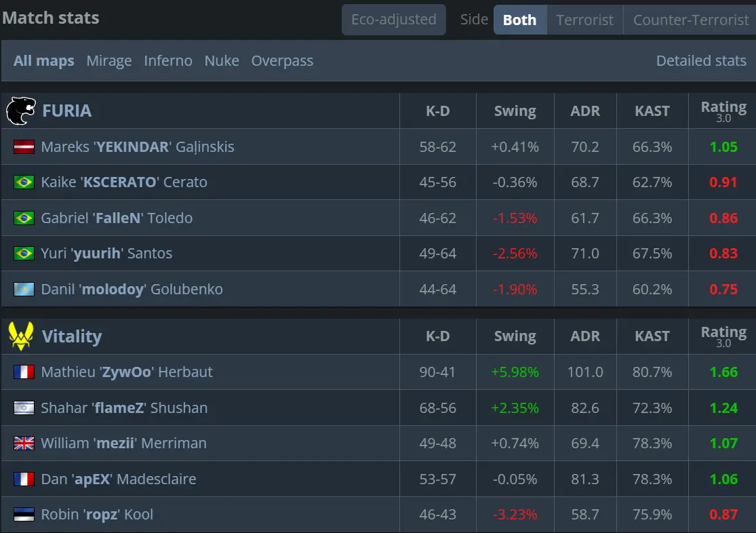Toggle the Eco-adjusted stats button
This screenshot has width=756, height=533.
393,20
